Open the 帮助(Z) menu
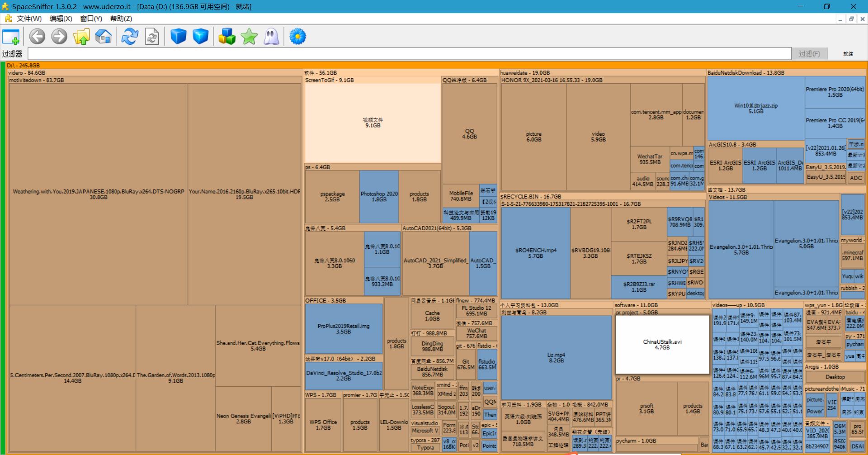This screenshot has width=868, height=455. pos(121,19)
